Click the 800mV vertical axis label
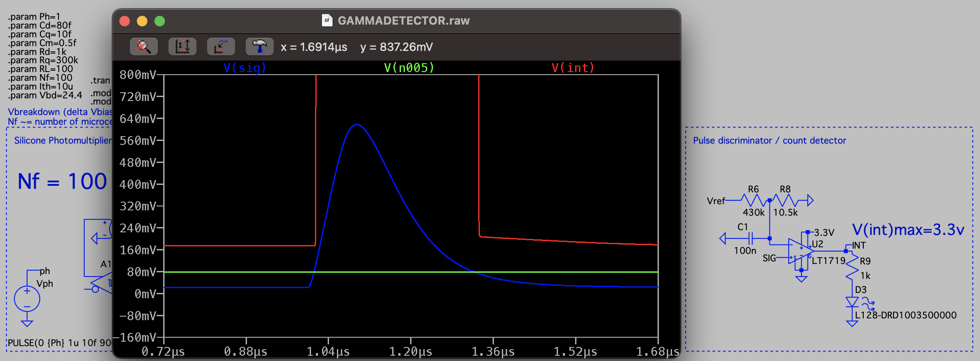The height and width of the screenshot is (361, 980). (x=138, y=75)
